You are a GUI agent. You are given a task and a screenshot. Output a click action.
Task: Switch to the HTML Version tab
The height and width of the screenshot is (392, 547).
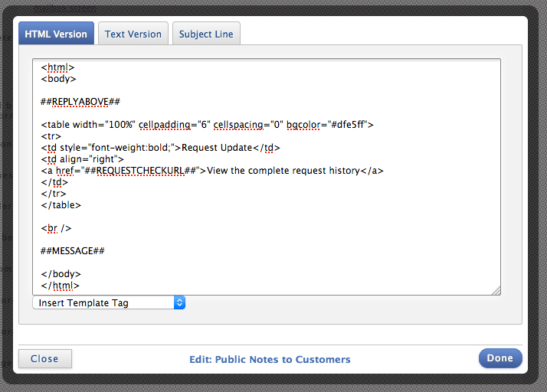(x=56, y=34)
